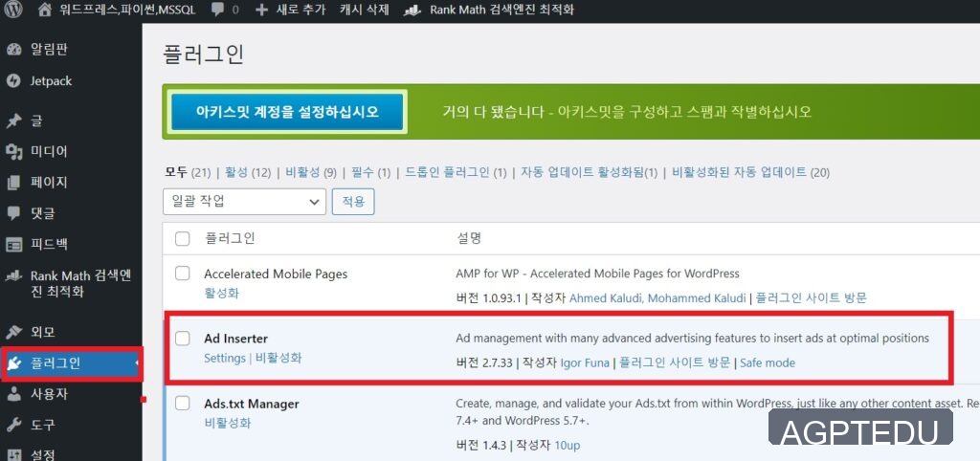Check the Ads.txt Manager checkbox
The width and height of the screenshot is (980, 461).
183,404
